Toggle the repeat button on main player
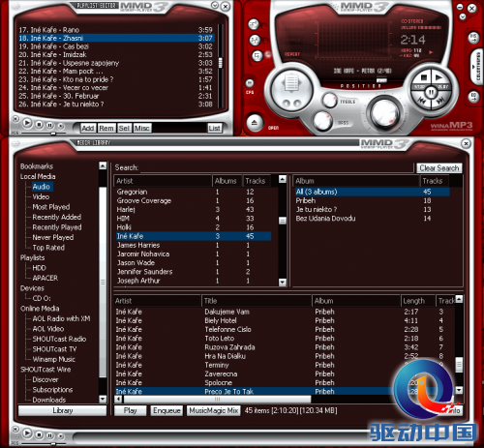The height and width of the screenshot is (448, 484). tap(257, 55)
